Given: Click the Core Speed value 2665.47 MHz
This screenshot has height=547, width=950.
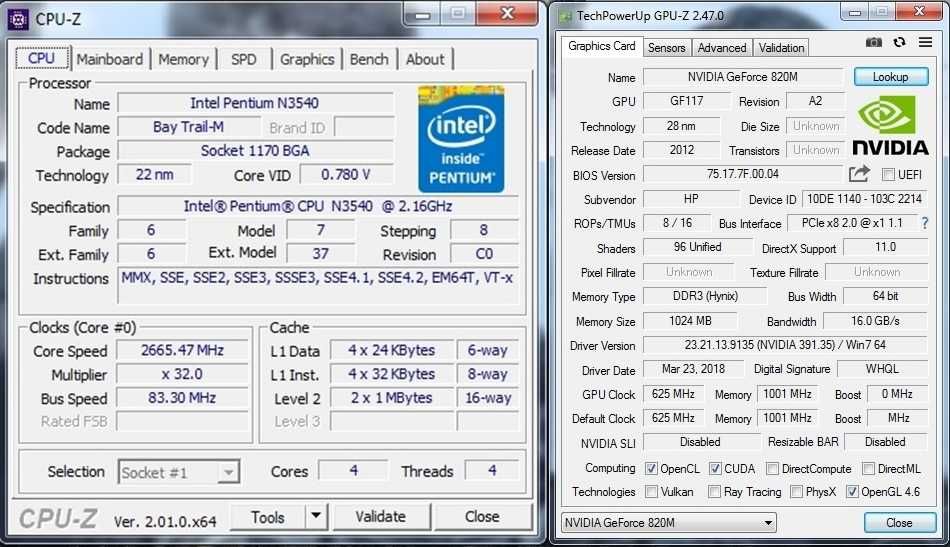Looking at the screenshot, I should [x=182, y=350].
